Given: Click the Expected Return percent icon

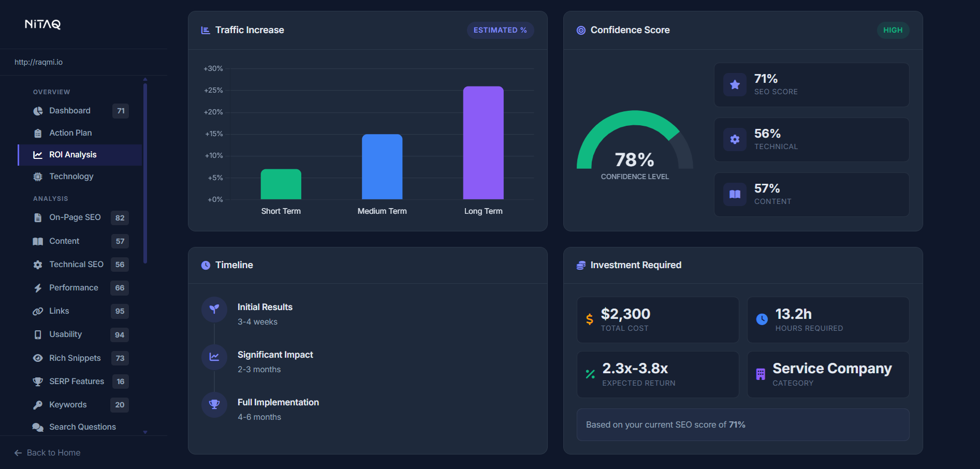Looking at the screenshot, I should pyautogui.click(x=590, y=374).
